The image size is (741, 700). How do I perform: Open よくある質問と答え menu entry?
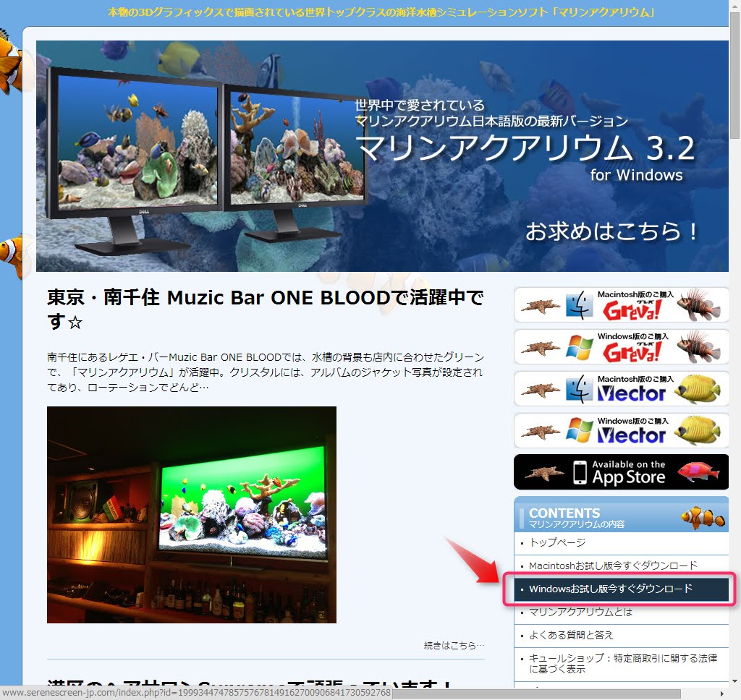(621, 636)
